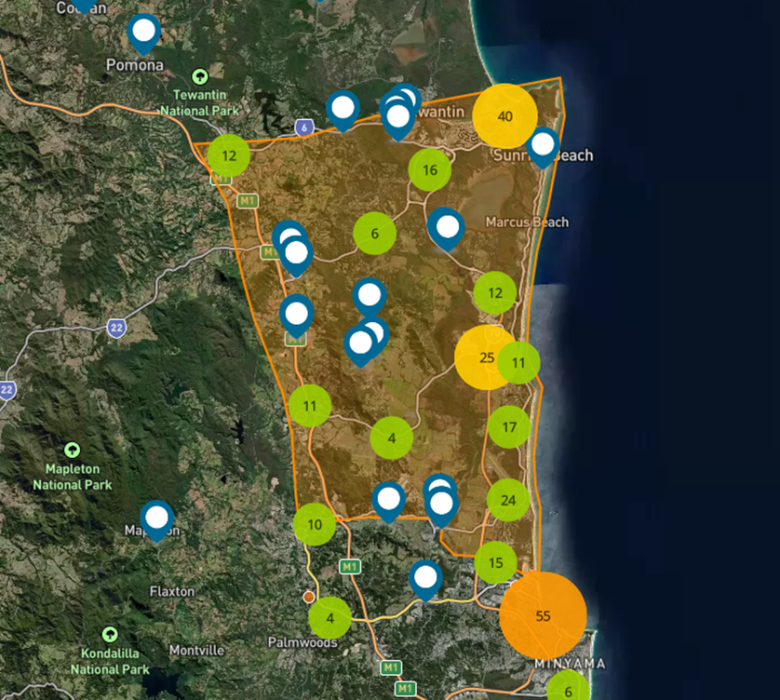Select the green 16 cluster marker
The width and height of the screenshot is (780, 700).
click(x=430, y=169)
